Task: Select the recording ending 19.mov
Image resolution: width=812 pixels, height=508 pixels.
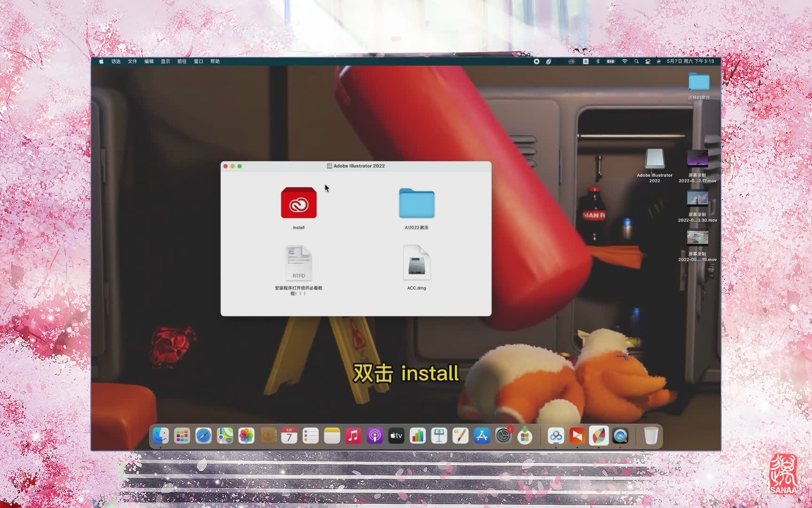Action: (697, 238)
